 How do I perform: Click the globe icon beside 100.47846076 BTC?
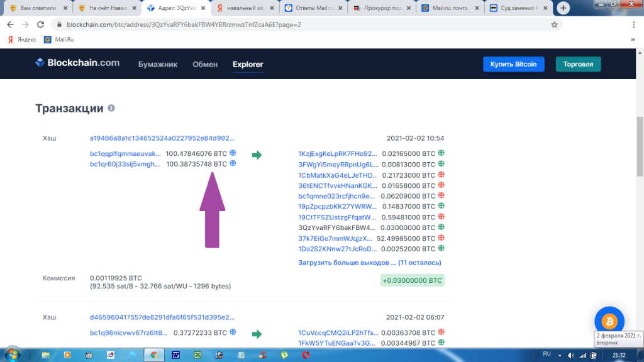(x=233, y=153)
